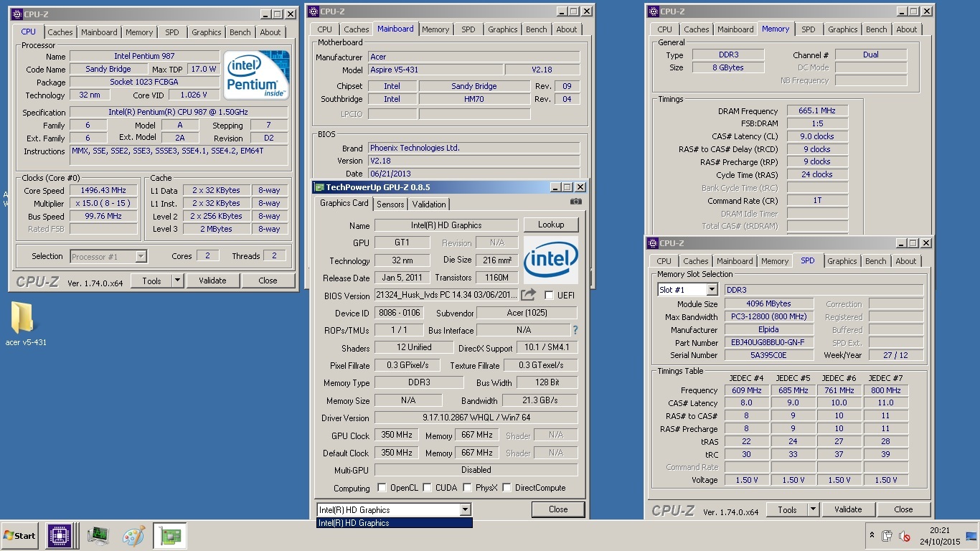This screenshot has height=551, width=980.
Task: Open Paint from the taskbar palette icon
Action: pos(133,535)
